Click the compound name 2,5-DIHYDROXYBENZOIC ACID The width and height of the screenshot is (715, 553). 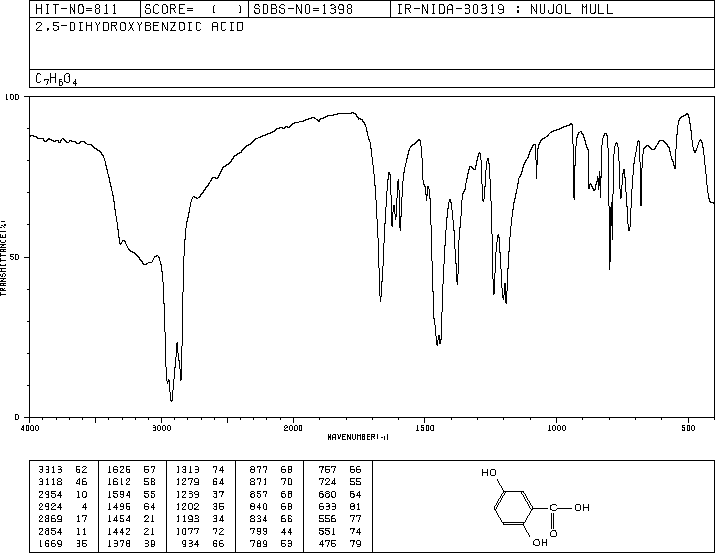tap(140, 27)
